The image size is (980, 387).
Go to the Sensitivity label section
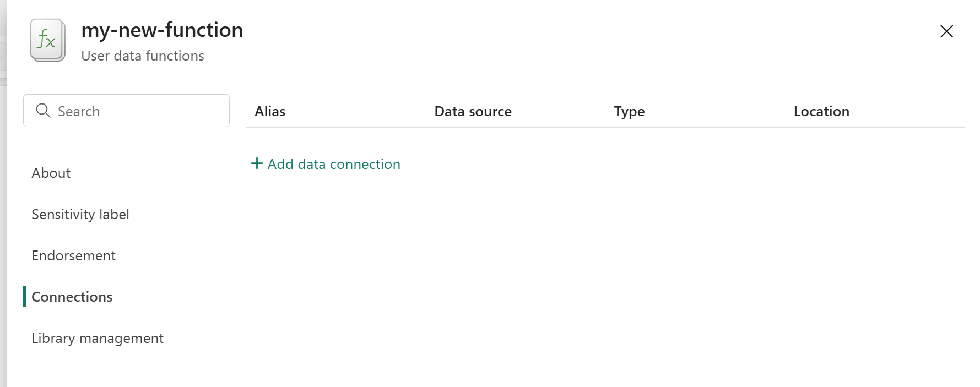point(80,214)
